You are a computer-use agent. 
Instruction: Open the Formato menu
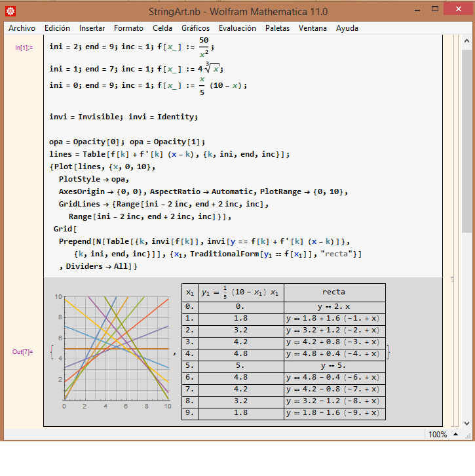click(128, 28)
